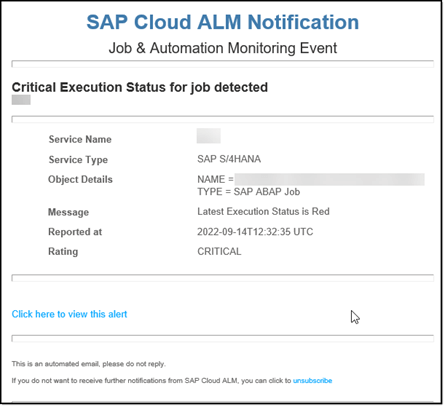
Task: Click the 'TYPE = SAP ABAP Job' line
Action: pyautogui.click(x=249, y=192)
